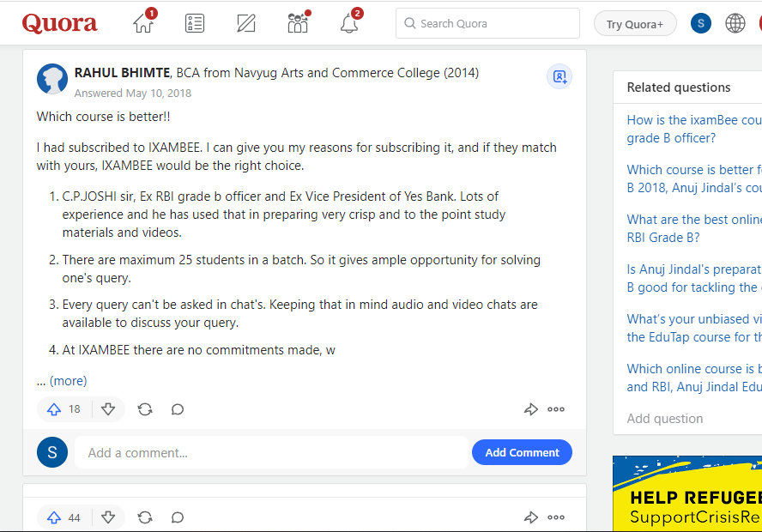Viewport: 762px width, 532px height.
Task: Open the Answered May 10, 2018 link
Action: (x=133, y=94)
